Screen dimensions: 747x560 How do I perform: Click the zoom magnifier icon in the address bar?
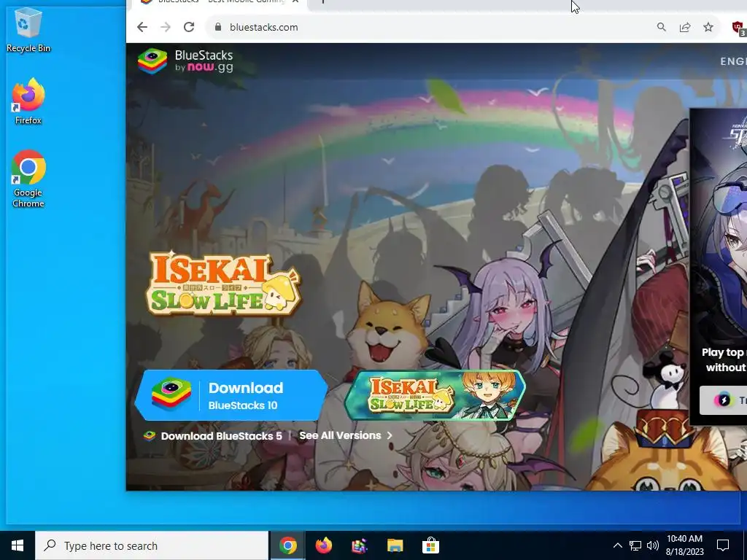(661, 27)
